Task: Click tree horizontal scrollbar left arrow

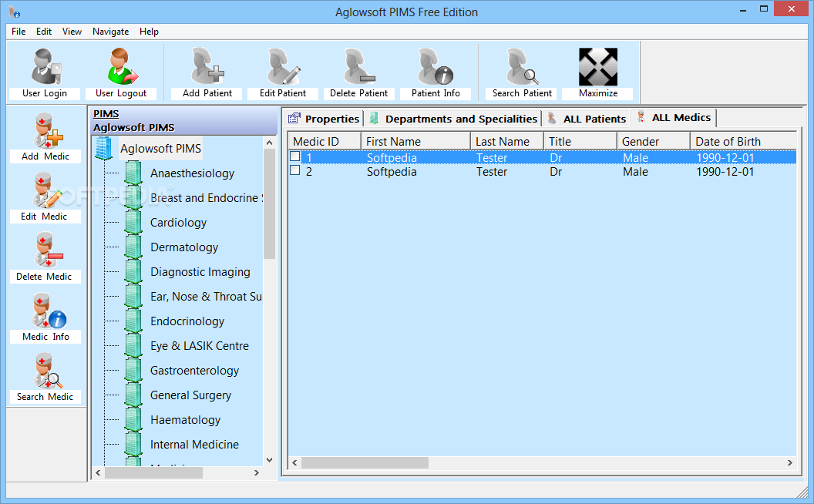Action: [x=98, y=472]
